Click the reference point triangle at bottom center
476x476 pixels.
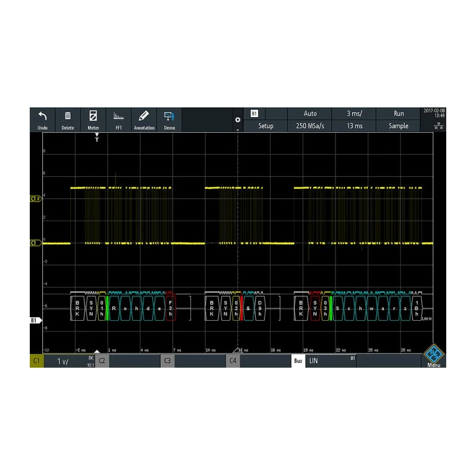coord(238,350)
